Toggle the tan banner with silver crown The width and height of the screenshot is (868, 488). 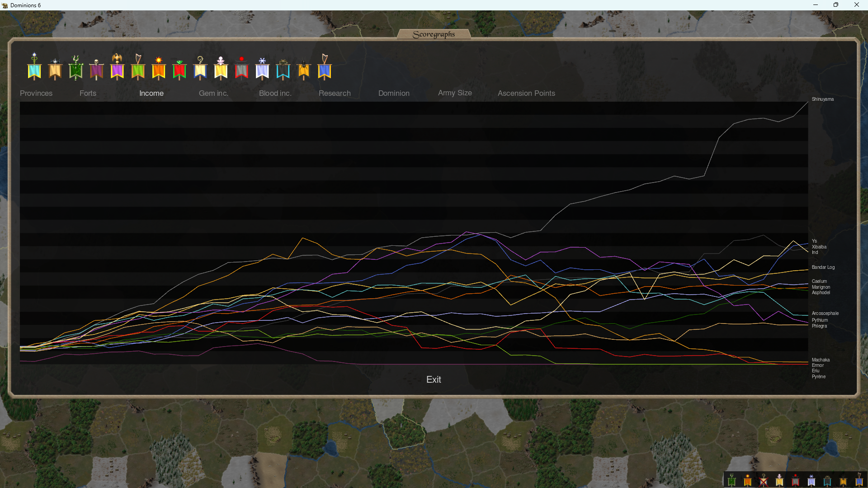[x=55, y=69]
